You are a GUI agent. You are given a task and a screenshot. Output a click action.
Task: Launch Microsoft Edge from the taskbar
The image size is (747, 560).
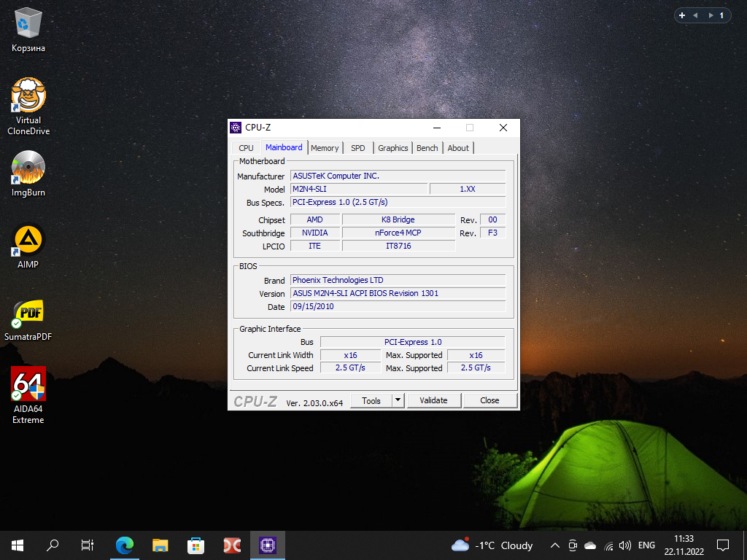124,545
